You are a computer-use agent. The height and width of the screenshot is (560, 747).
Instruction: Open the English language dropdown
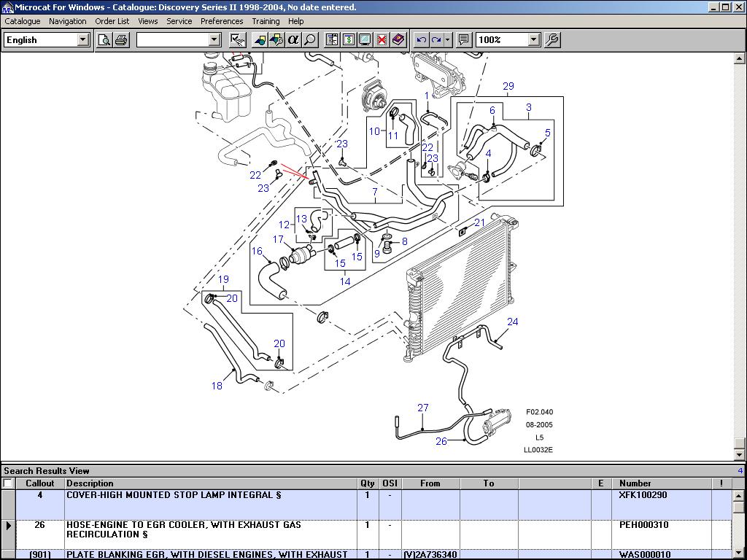[82, 39]
